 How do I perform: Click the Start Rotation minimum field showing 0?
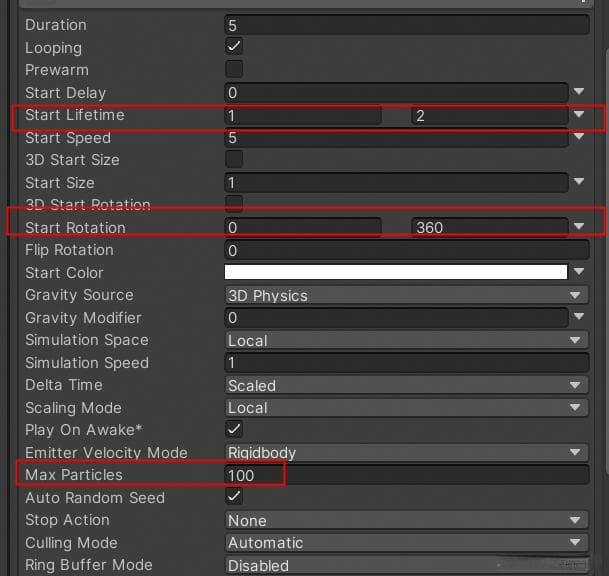point(303,227)
